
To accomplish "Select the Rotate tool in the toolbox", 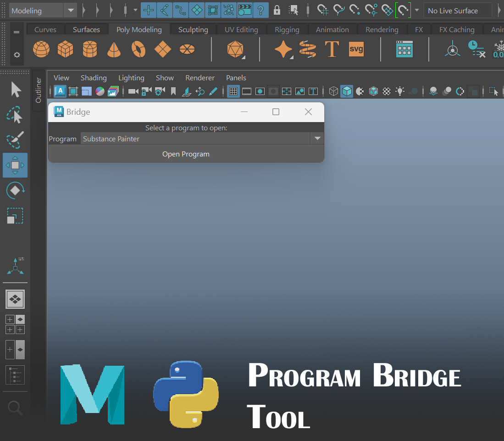I will coord(15,190).
